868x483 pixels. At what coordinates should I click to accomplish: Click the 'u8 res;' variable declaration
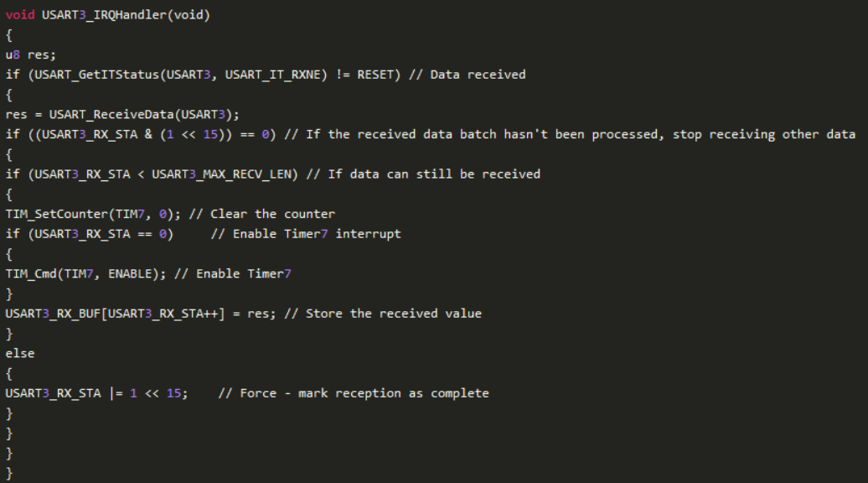[30, 55]
